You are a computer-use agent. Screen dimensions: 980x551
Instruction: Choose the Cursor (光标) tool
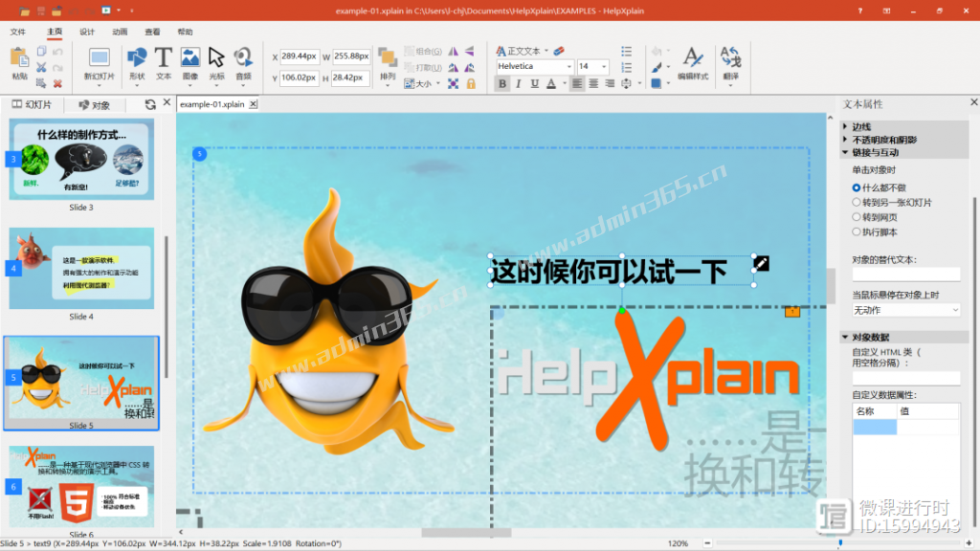216,64
